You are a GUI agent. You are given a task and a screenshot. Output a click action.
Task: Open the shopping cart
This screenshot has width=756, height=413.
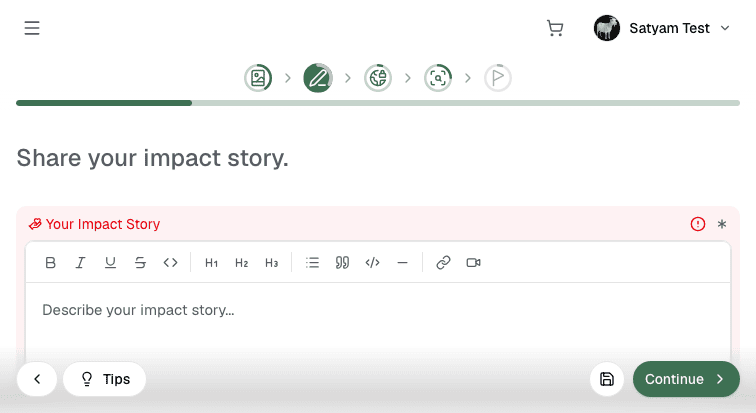pos(555,28)
